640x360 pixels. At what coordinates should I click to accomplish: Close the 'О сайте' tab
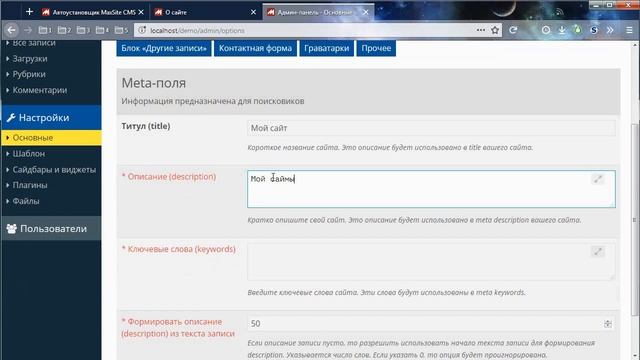click(x=253, y=12)
